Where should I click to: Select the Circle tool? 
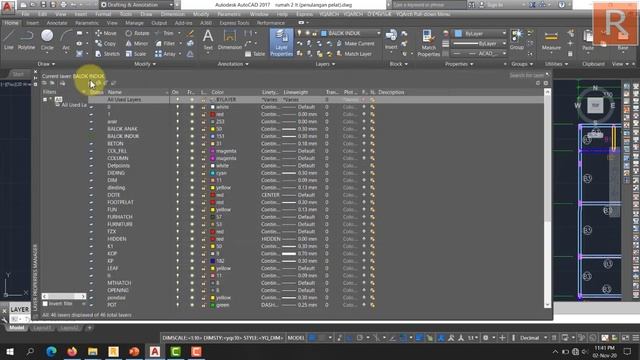pos(47,40)
